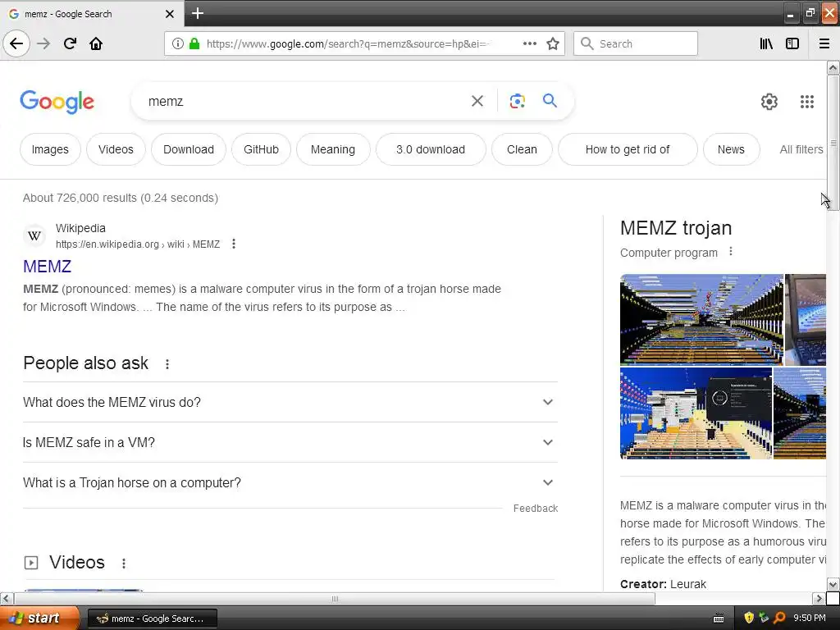Focus the browser URL address bar
The width and height of the screenshot is (840, 630).
point(345,43)
